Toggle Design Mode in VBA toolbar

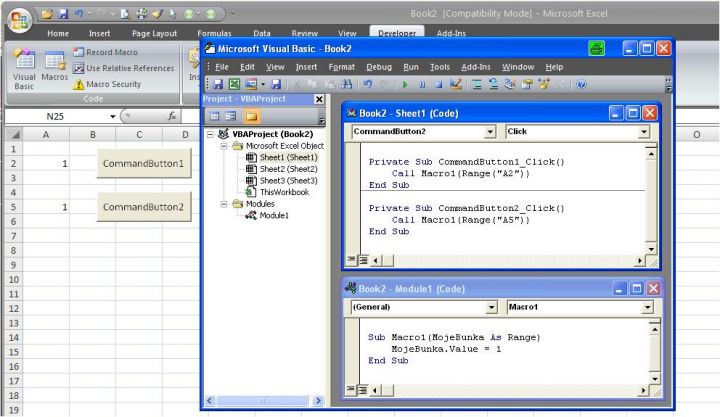tap(456, 84)
